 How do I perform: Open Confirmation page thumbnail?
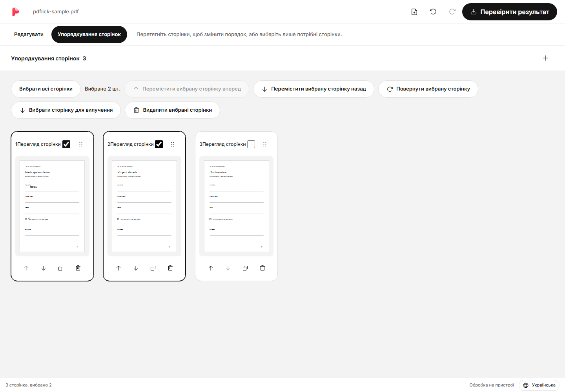(x=237, y=206)
